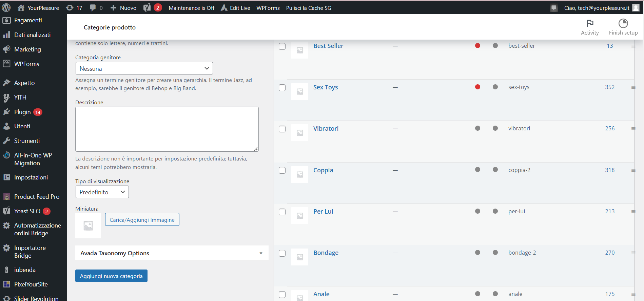This screenshot has height=301, width=644.
Task: Click the Edit Live Avada icon
Action: 224,8
